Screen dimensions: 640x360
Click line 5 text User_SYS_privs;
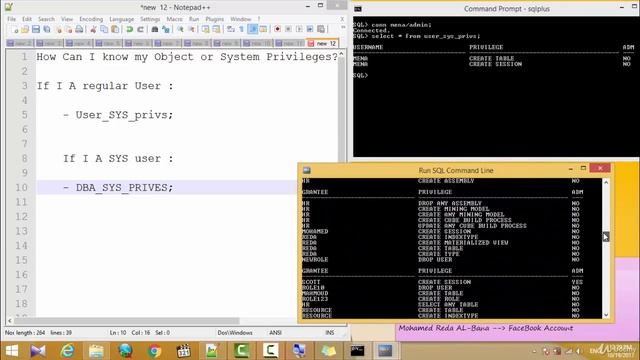(x=124, y=115)
